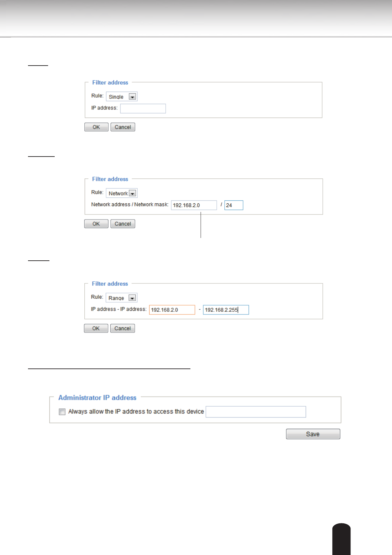Screen dimensions: 392x555
Task: Confirm the Network rule with OK
Action: [96, 224]
